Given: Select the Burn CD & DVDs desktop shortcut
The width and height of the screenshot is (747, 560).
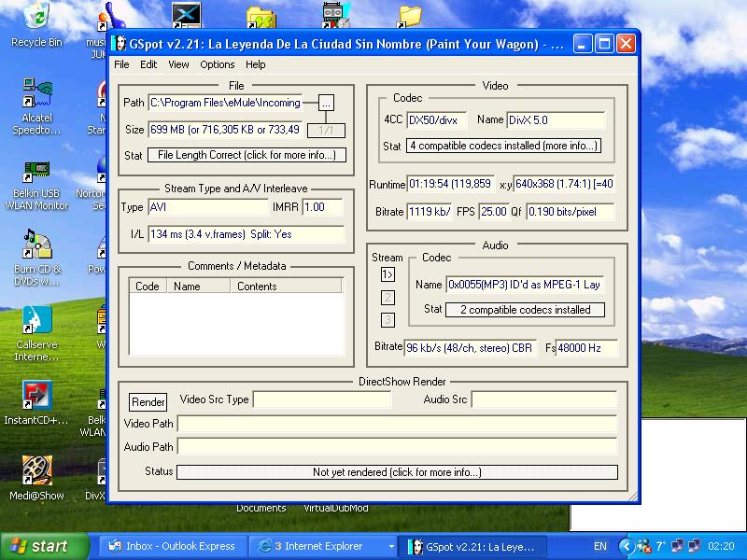Looking at the screenshot, I should click(37, 258).
